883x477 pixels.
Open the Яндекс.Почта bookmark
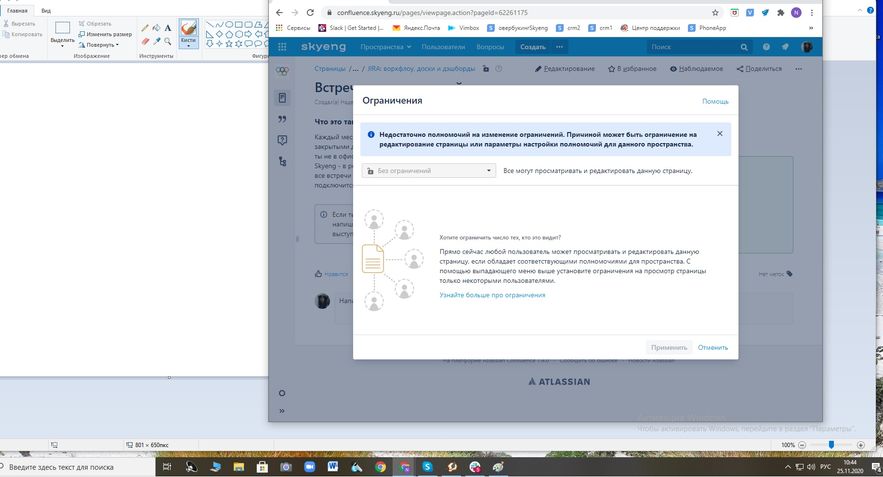(416, 28)
